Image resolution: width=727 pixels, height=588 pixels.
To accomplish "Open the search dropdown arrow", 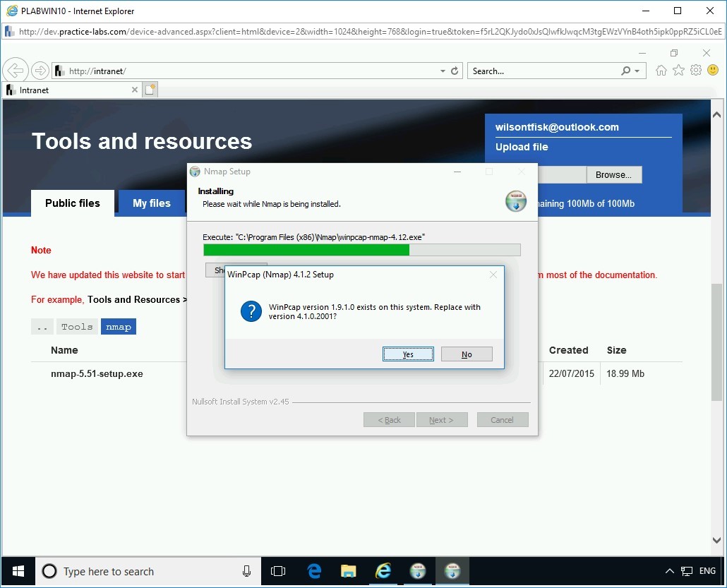I will pos(637,70).
